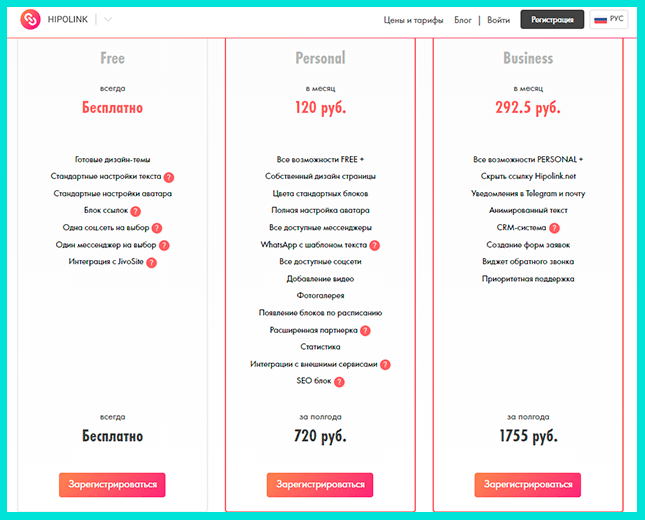The image size is (645, 520).
Task: Open Цены и тарифы menu item
Action: click(413, 20)
